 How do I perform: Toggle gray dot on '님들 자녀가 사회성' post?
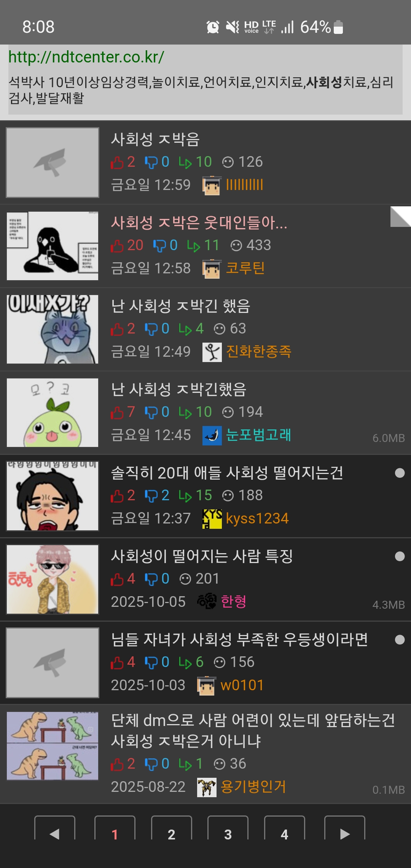click(x=400, y=640)
